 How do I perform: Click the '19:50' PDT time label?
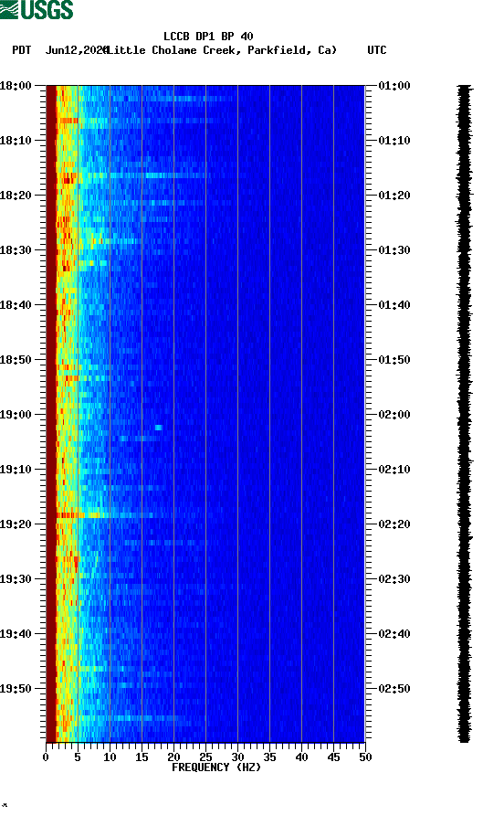[16, 689]
